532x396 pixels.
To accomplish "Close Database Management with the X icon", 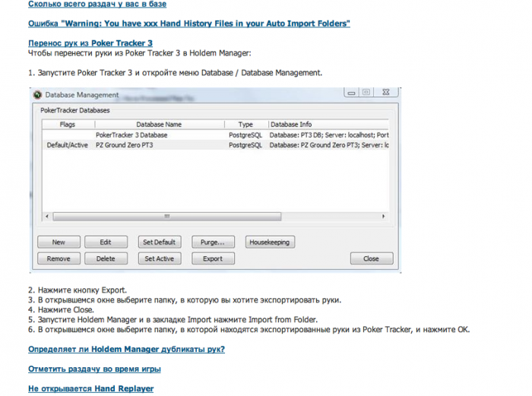I will (386, 92).
